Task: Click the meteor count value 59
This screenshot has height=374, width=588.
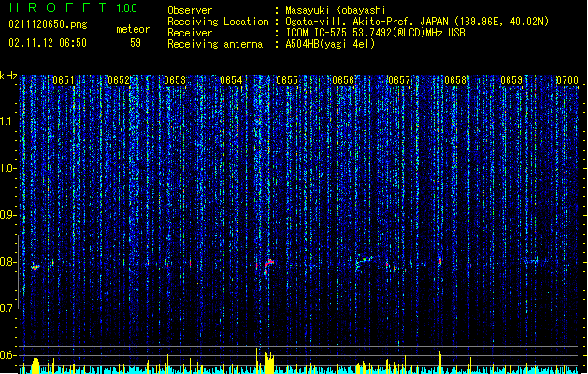Action: [136, 43]
